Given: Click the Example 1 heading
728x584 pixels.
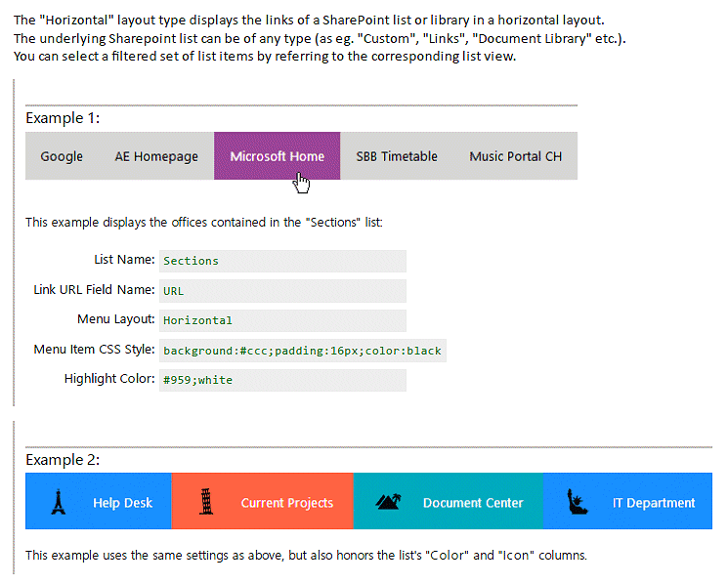Looking at the screenshot, I should (x=63, y=118).
